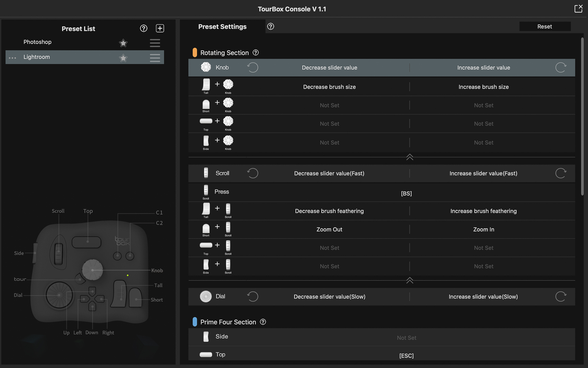Click the Dial counterclockwise rotation icon

click(253, 296)
